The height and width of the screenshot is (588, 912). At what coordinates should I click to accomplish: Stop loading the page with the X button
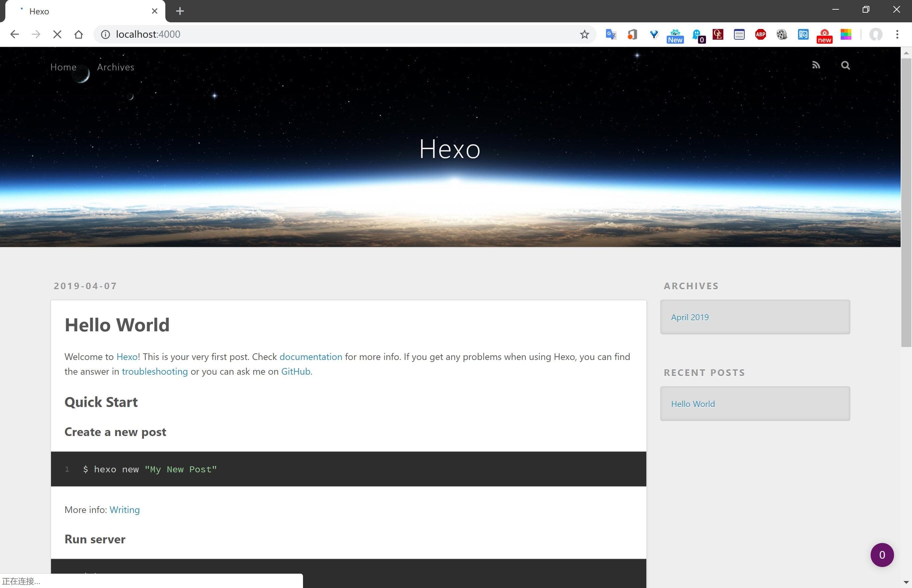(x=57, y=34)
